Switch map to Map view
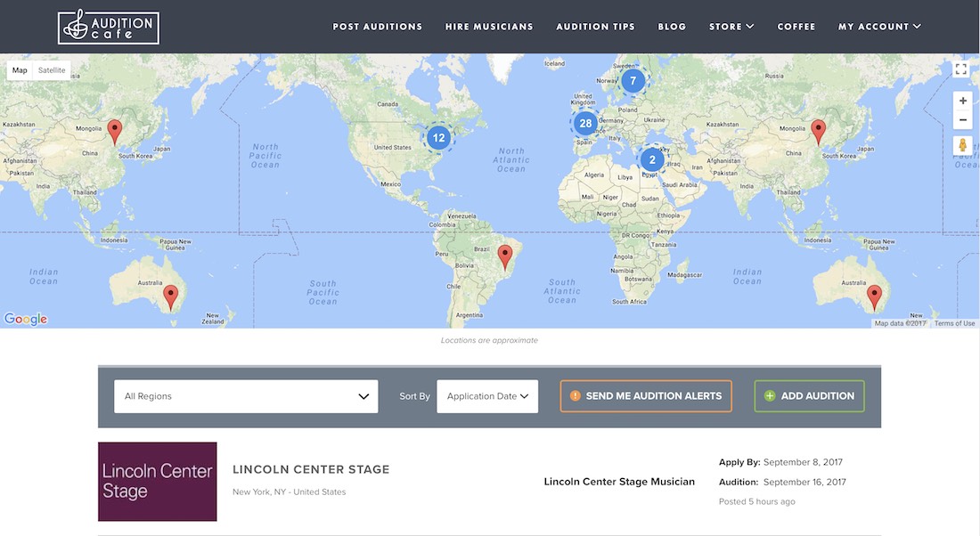The height and width of the screenshot is (536, 980). click(x=20, y=70)
